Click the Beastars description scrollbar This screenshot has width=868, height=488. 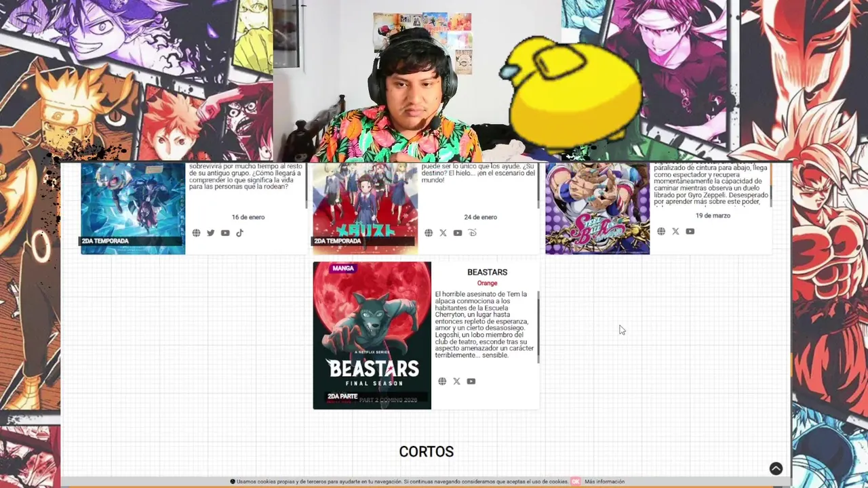(x=538, y=327)
